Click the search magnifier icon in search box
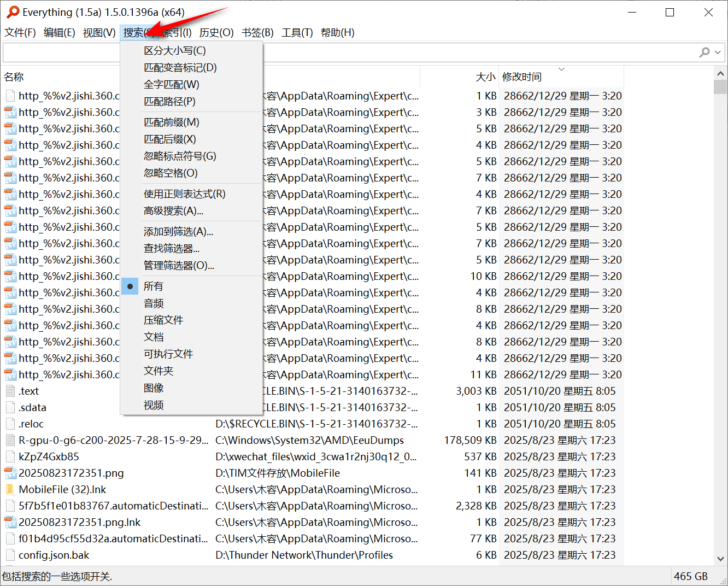This screenshot has width=728, height=586. tap(704, 52)
